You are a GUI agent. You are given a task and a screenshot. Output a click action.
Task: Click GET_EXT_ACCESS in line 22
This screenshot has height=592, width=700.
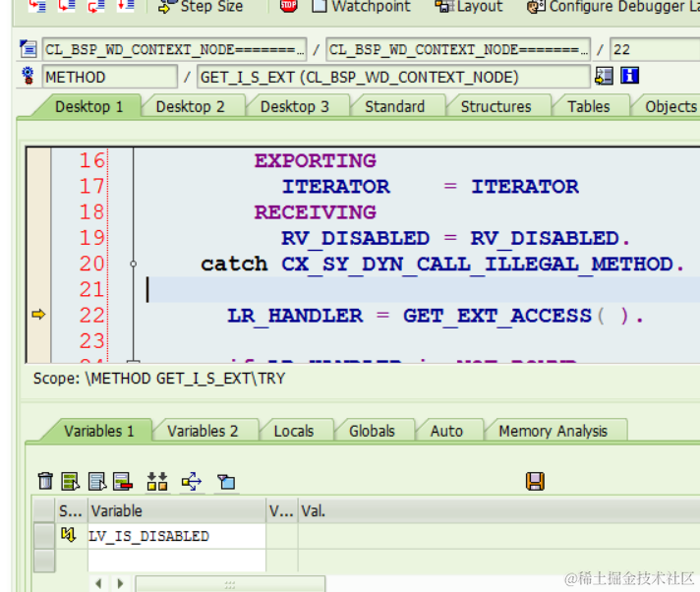pos(497,316)
